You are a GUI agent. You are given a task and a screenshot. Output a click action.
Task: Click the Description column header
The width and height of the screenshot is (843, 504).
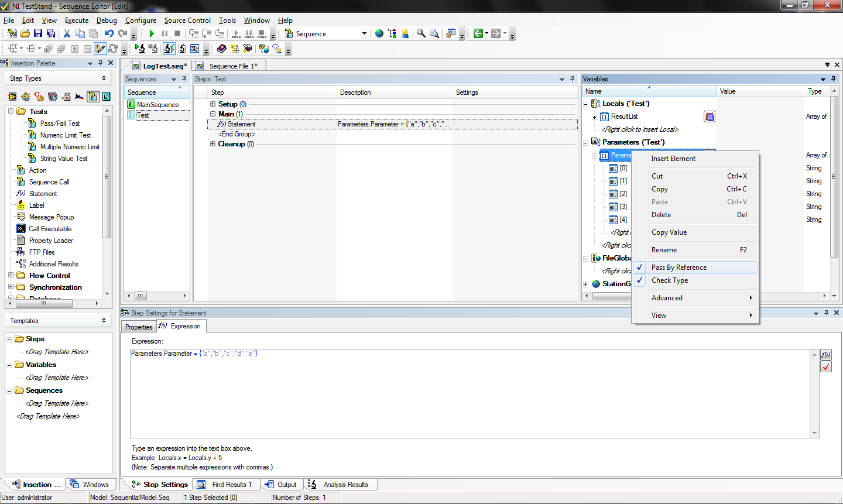tap(394, 92)
